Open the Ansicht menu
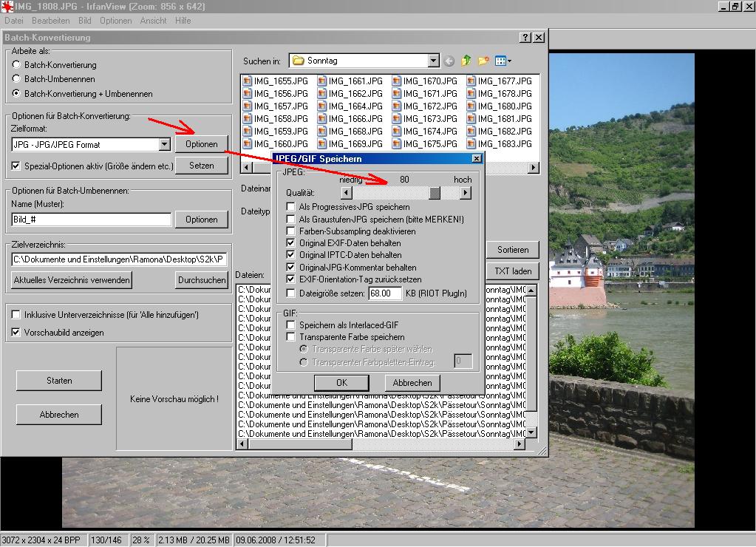Viewport: 756px width, 547px height. tap(153, 21)
